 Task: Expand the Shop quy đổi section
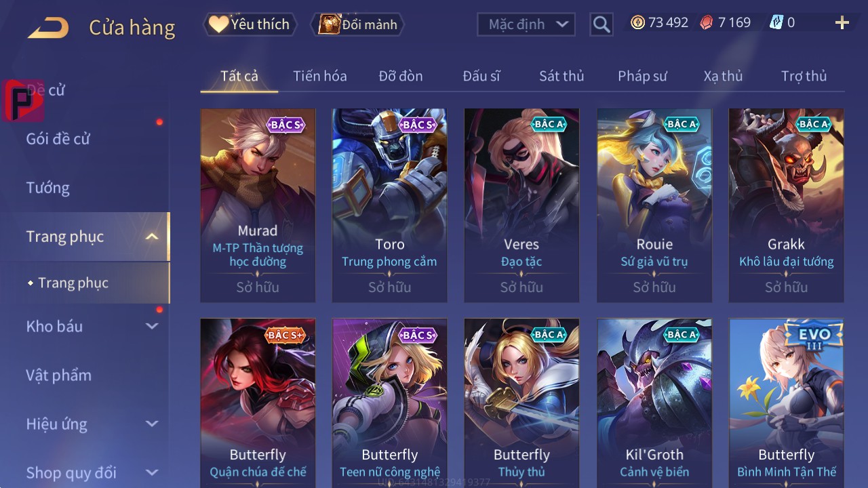[x=152, y=472]
